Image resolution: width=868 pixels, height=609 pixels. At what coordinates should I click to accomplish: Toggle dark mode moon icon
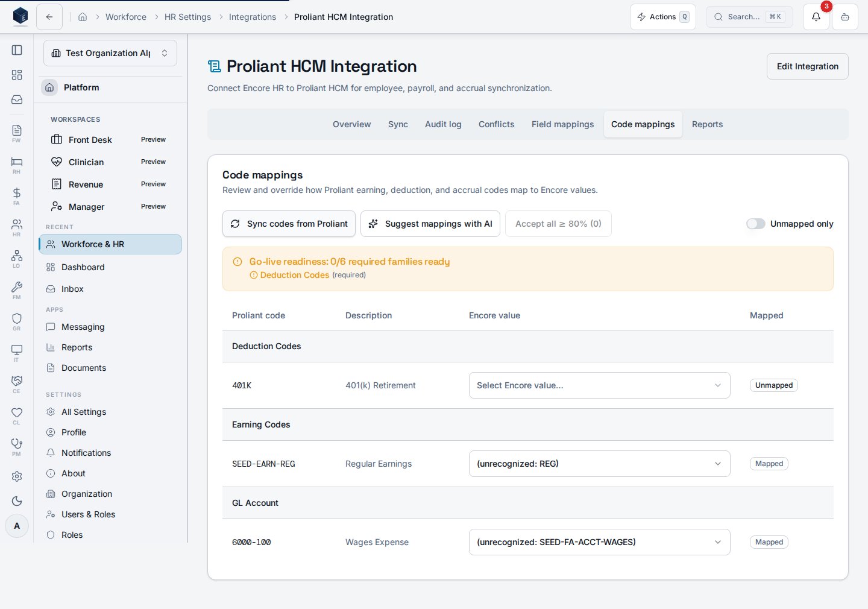pos(17,501)
